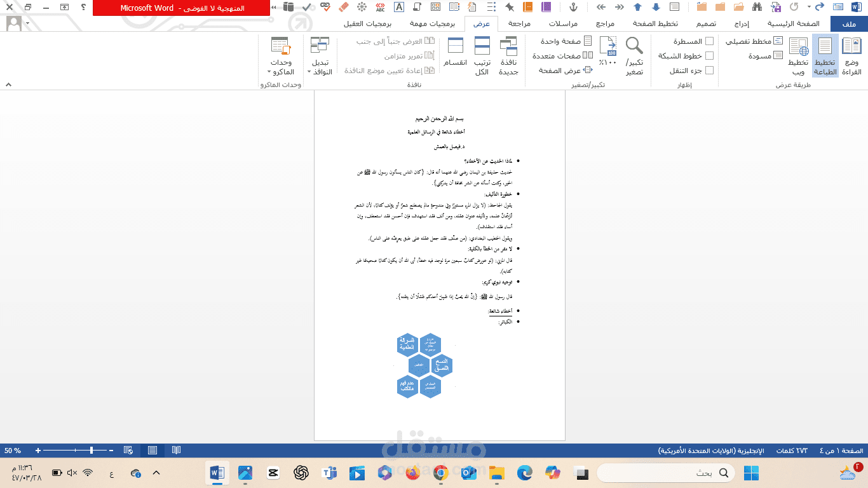The image size is (868, 488).
Task: Click the purple book icon in toolbar
Action: pos(546,7)
